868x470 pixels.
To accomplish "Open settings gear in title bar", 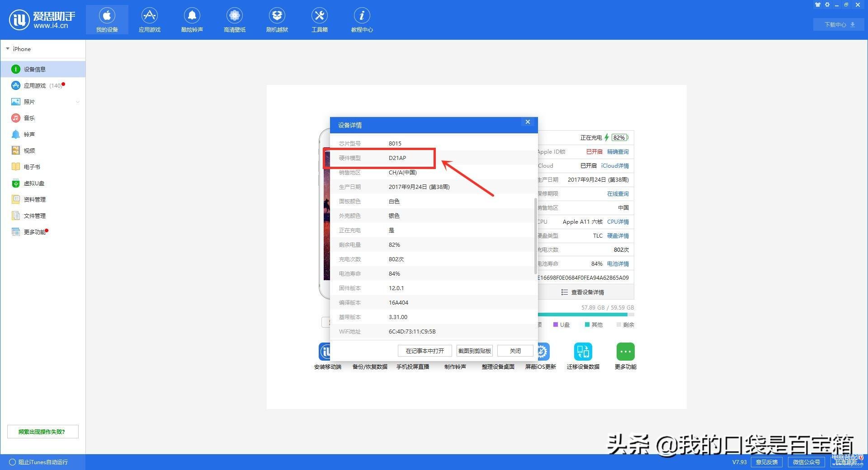I will tap(827, 5).
